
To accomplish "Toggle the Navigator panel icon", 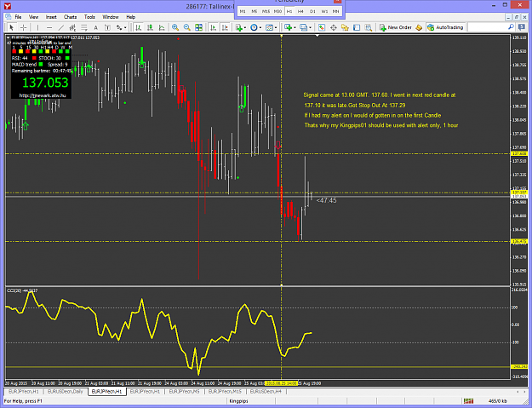I will pyautogui.click(x=345, y=27).
